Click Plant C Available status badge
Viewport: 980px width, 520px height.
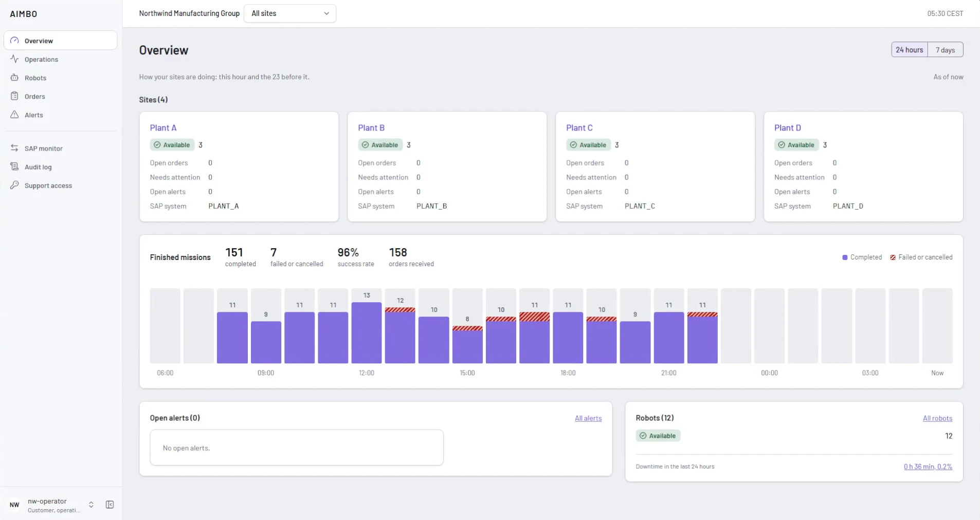[x=589, y=145]
